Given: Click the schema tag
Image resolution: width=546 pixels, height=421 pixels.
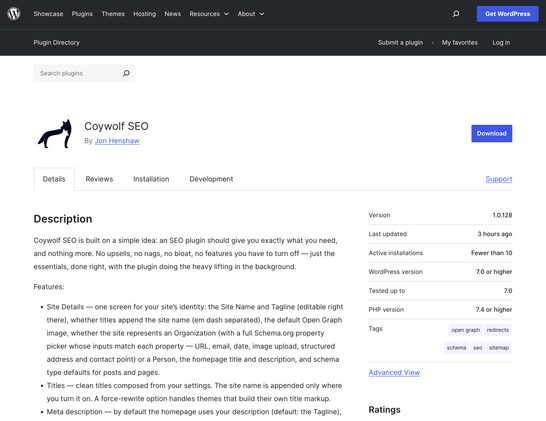Looking at the screenshot, I should click(x=456, y=348).
